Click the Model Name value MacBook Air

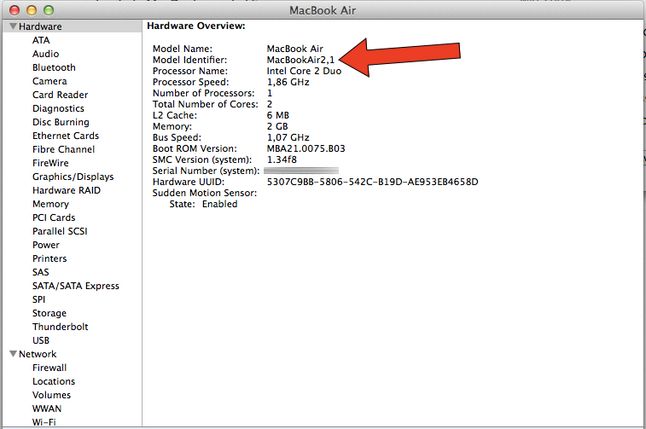[295, 49]
